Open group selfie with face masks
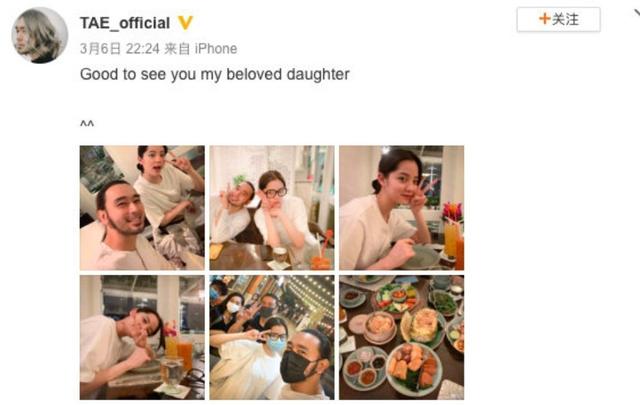Screen dimensions: 640x405 272,337
